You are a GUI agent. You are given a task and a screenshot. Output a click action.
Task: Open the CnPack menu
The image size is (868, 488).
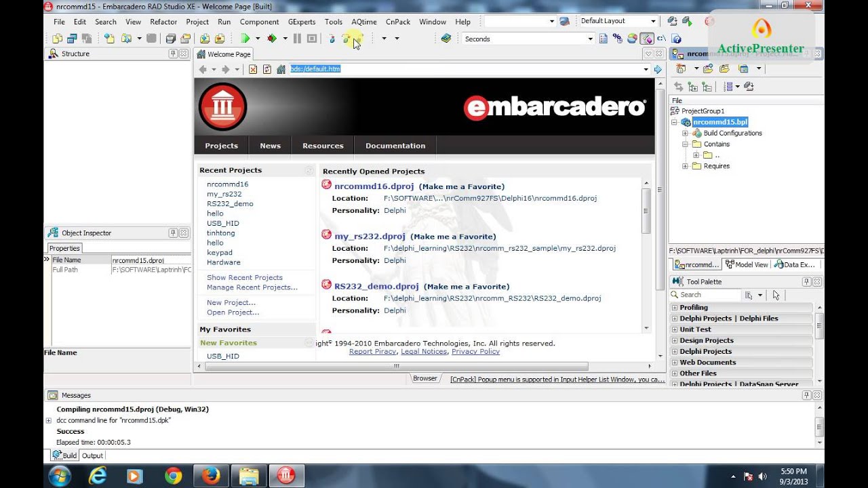(x=398, y=22)
